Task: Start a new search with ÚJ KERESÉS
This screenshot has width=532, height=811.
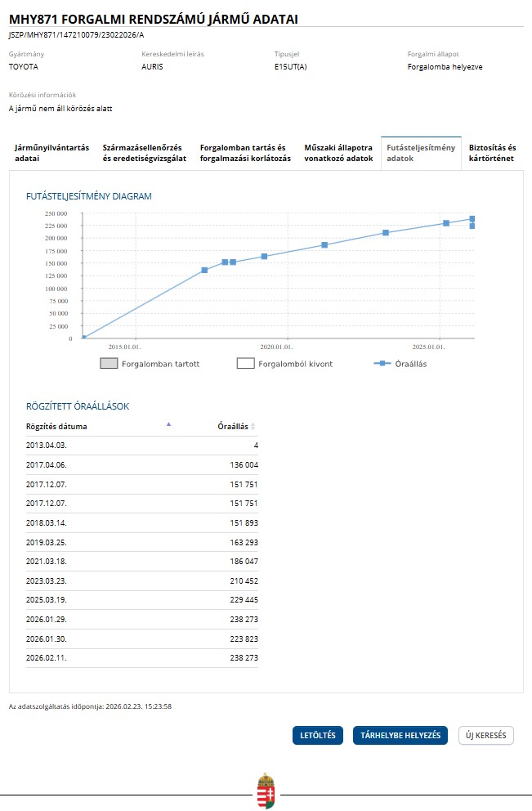Action: point(486,736)
